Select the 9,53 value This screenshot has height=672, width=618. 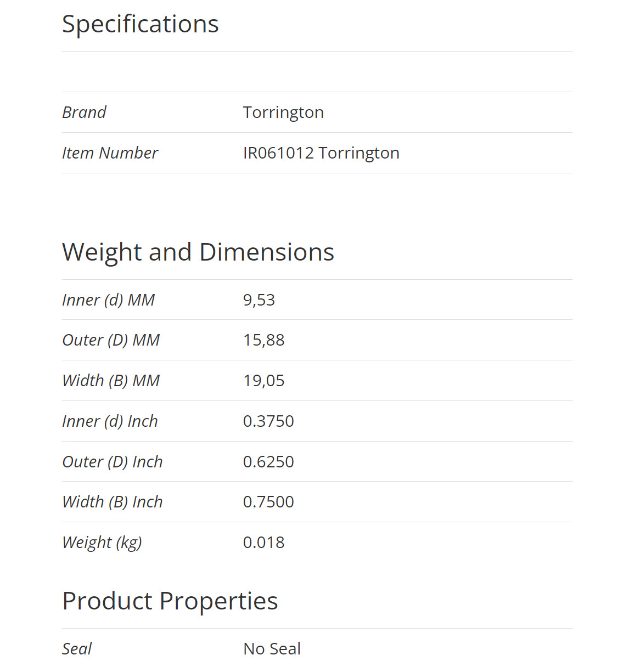click(x=259, y=300)
